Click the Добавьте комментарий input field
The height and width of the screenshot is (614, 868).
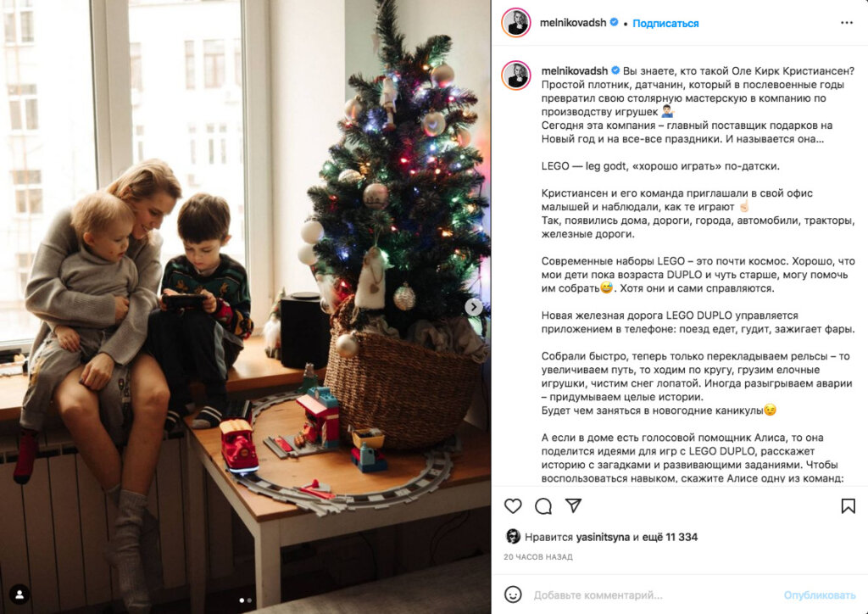(x=654, y=595)
